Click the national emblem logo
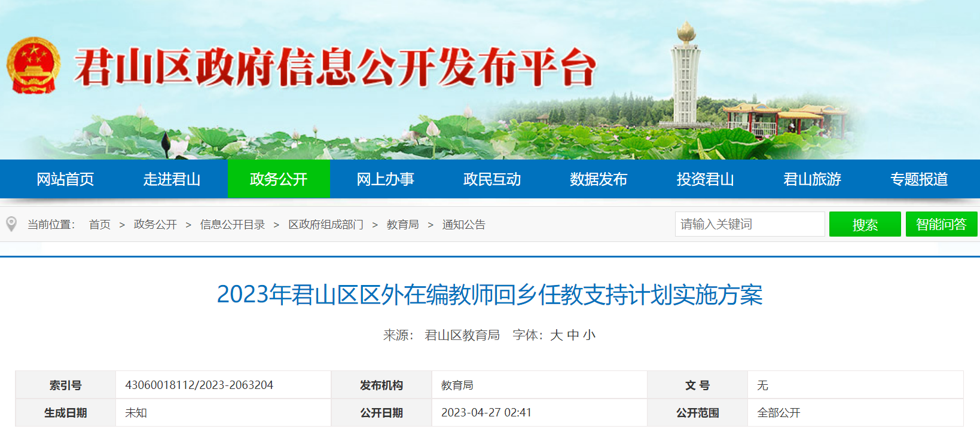980x429 pixels. (x=33, y=66)
